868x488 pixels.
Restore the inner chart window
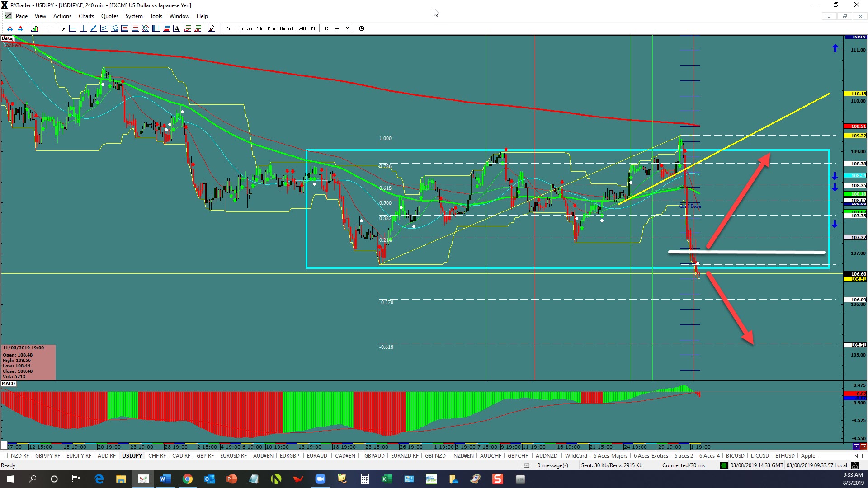click(x=844, y=16)
